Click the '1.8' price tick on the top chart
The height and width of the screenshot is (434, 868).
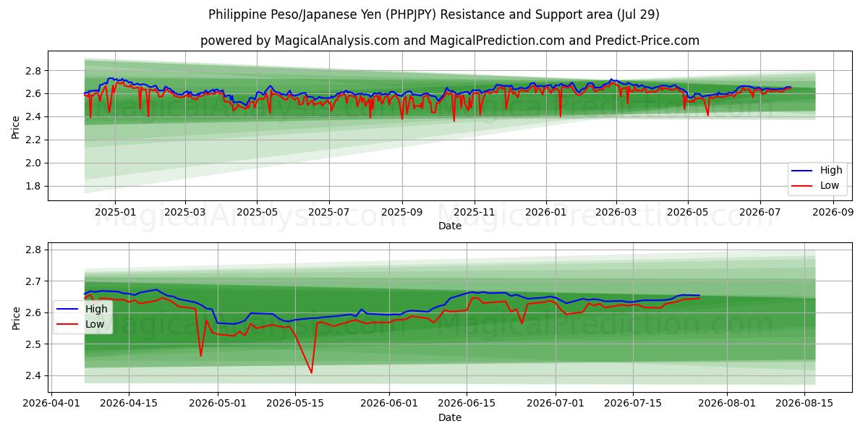[35, 186]
